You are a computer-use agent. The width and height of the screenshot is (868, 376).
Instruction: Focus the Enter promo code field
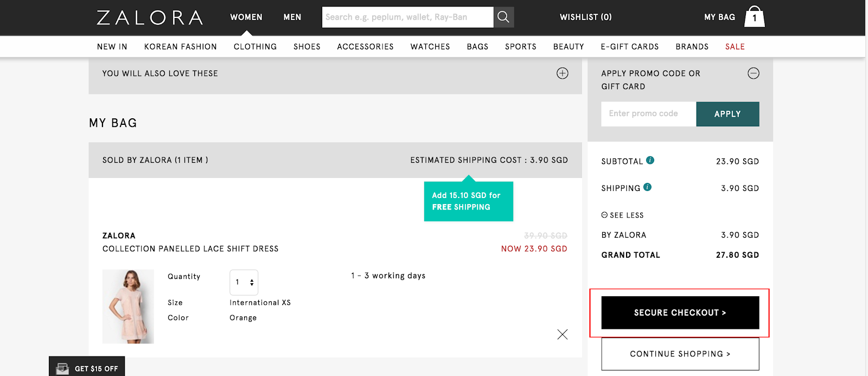pyautogui.click(x=649, y=114)
